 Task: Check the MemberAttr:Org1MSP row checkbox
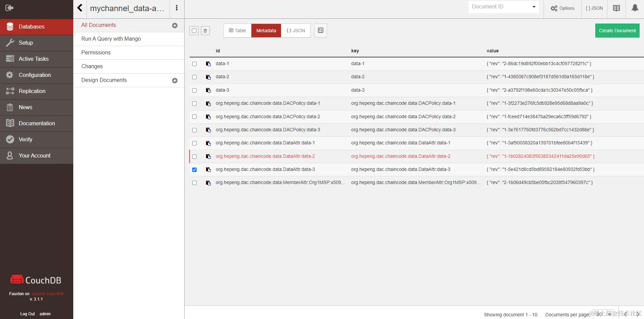point(194,183)
